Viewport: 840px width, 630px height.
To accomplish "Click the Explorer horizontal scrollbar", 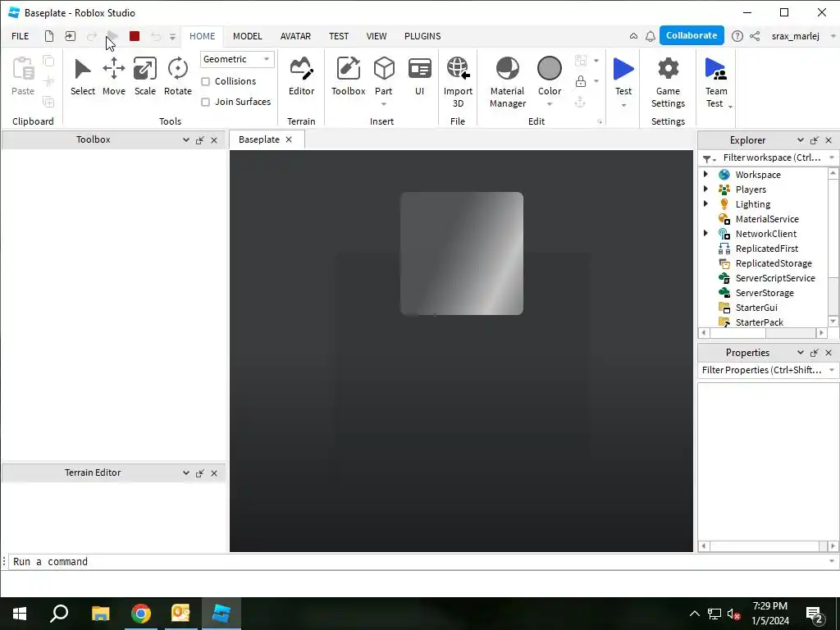I will 762,333.
